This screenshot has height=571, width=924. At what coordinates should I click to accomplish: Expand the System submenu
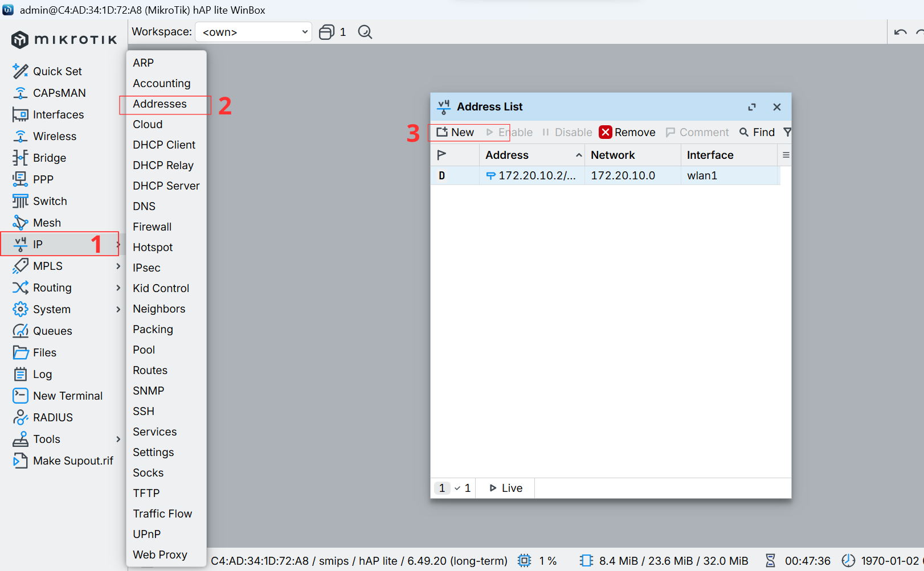click(x=118, y=309)
